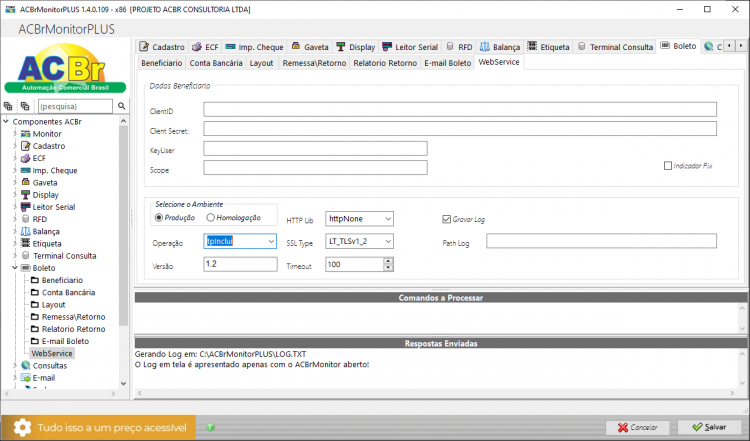Screen dimensions: 750x441
Task: Increase Timeout with the up stepper arrow
Action: point(388,261)
